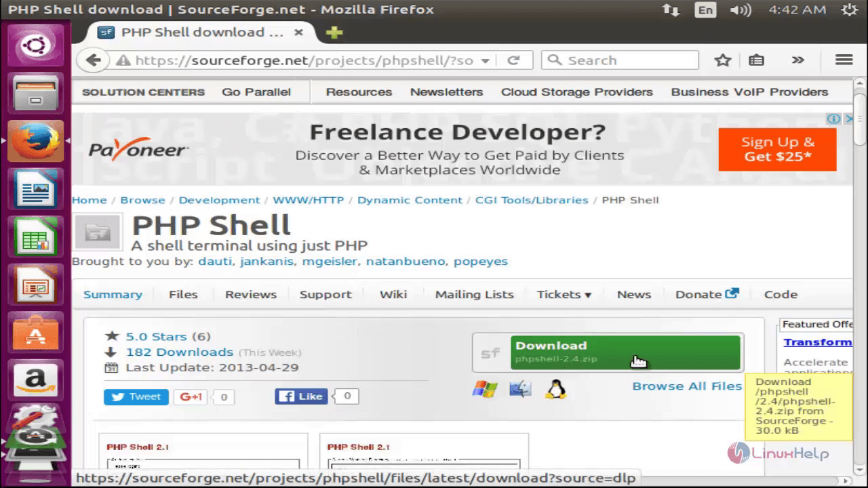Click Browse All Files link
868x488 pixels.
[x=687, y=386]
